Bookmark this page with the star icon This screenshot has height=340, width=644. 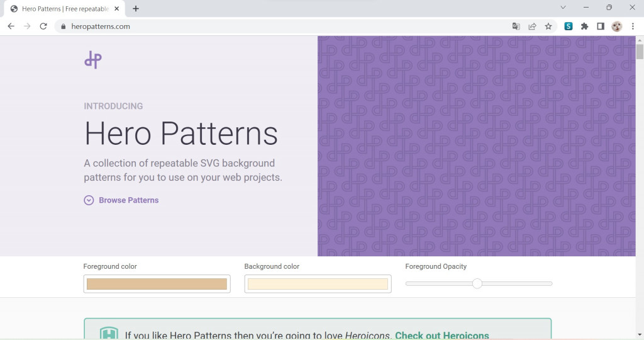(x=548, y=26)
